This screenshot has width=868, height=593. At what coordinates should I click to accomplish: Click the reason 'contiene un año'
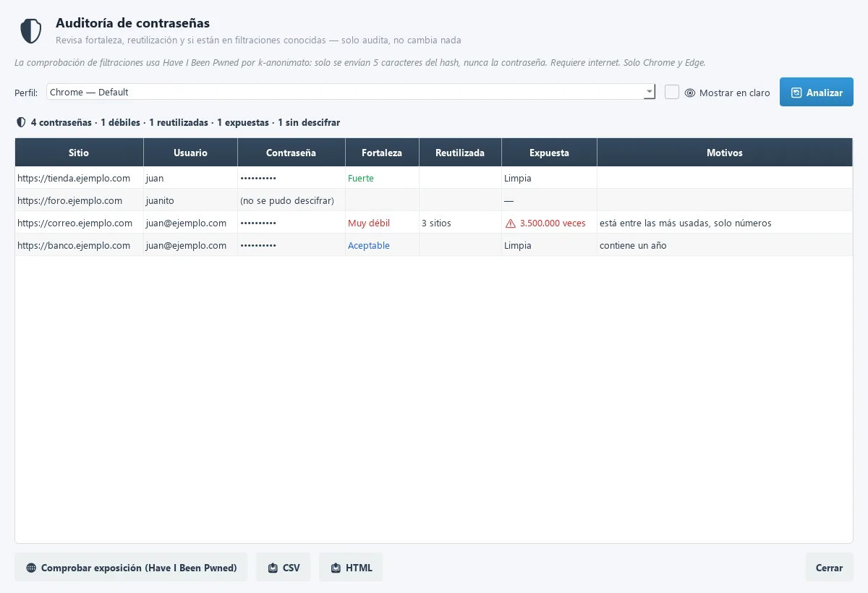coord(633,245)
